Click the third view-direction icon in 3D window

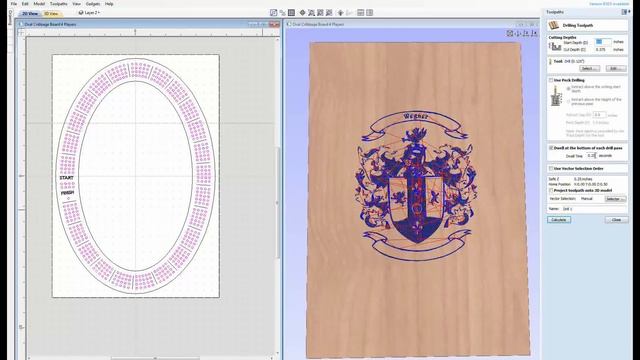[526, 33]
